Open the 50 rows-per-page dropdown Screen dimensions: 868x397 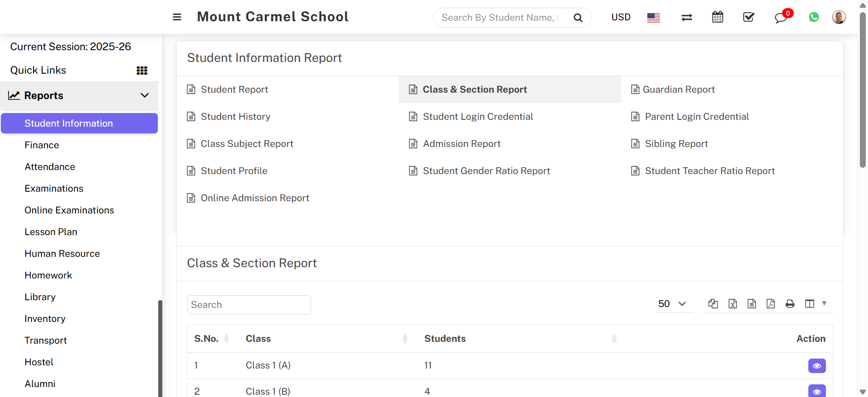(673, 304)
